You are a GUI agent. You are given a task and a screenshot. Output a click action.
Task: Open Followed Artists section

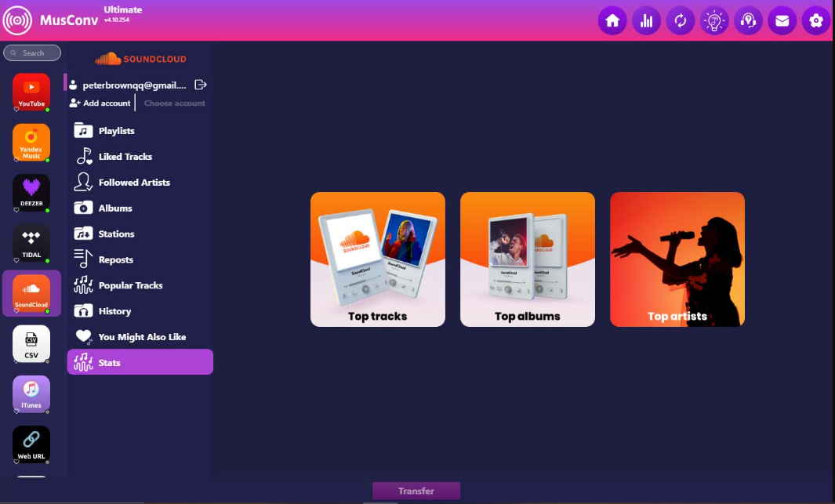click(x=140, y=182)
